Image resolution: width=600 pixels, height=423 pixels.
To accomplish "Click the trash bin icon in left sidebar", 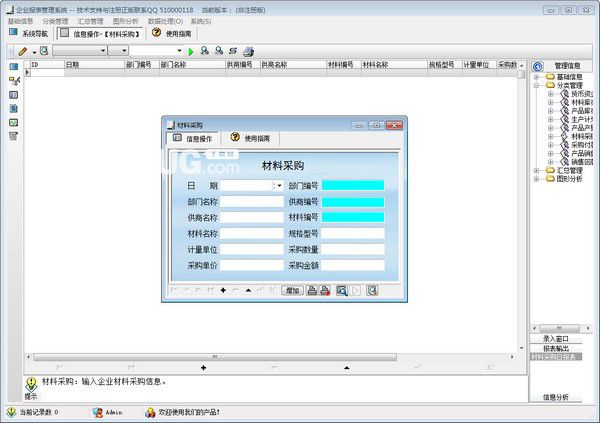I will tap(13, 136).
